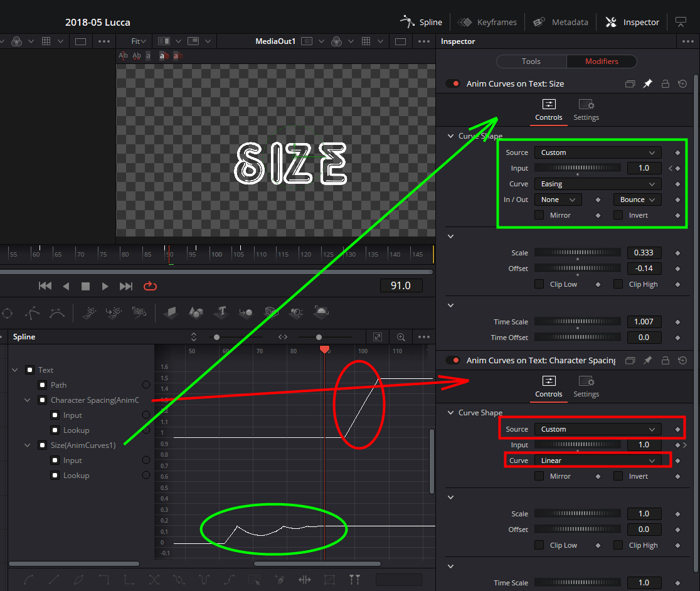Viewport: 700px width, 591px height.
Task: Play forward
Action: click(x=105, y=286)
